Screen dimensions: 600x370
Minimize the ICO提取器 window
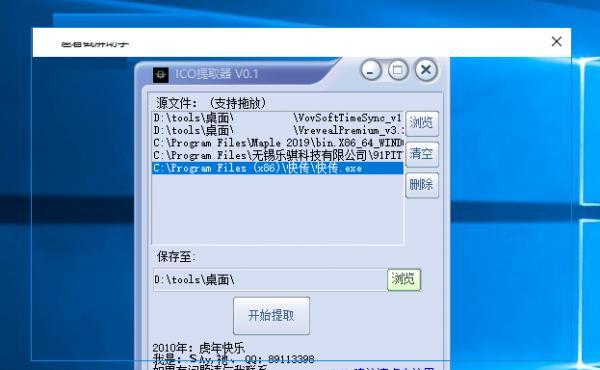[x=370, y=70]
